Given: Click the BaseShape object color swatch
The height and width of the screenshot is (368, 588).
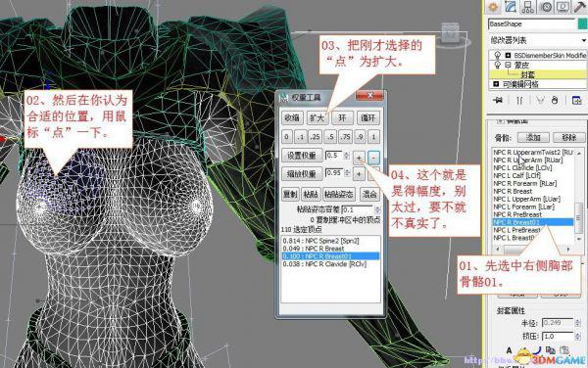Looking at the screenshot, I should (x=583, y=23).
